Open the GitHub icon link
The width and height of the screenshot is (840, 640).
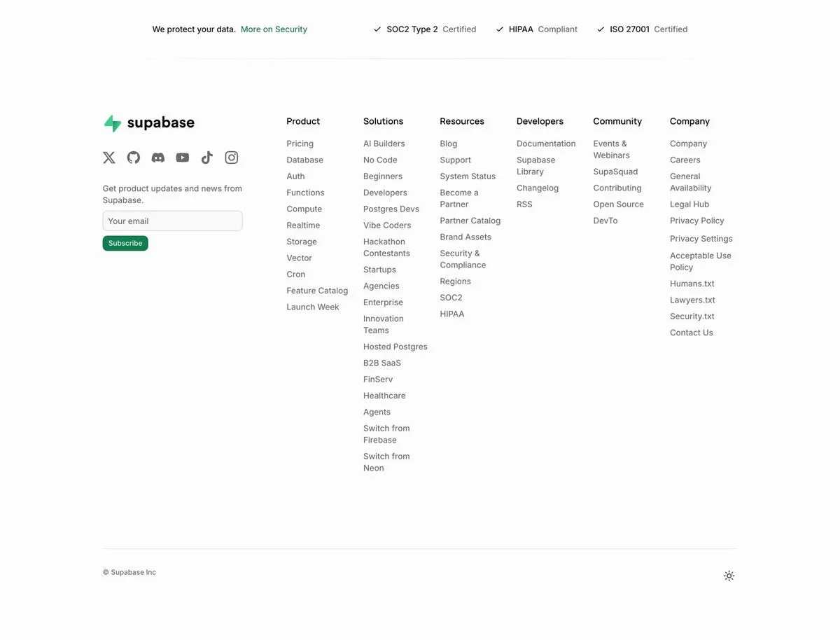[134, 158]
